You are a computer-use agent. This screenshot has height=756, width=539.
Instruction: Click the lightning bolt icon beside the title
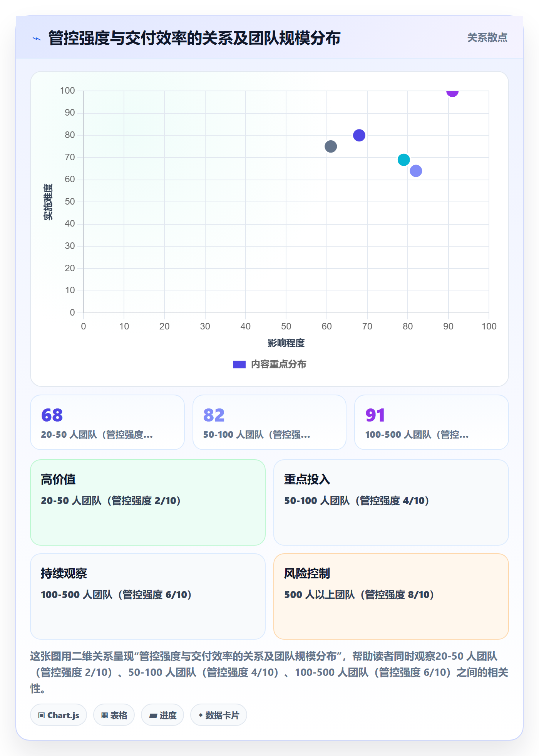click(37, 39)
